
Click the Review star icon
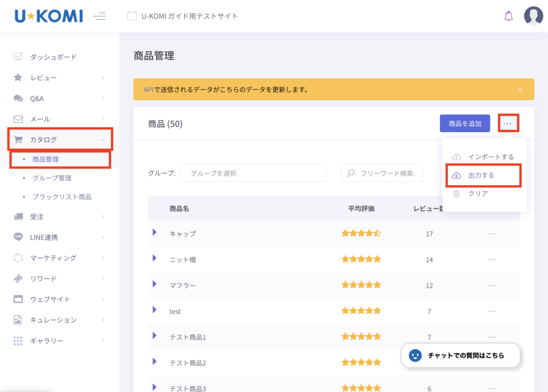click(18, 78)
